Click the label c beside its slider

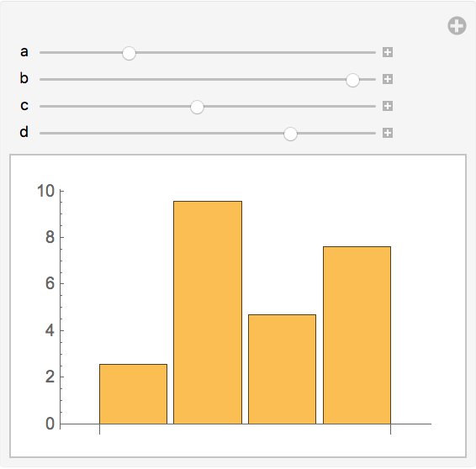coord(24,105)
